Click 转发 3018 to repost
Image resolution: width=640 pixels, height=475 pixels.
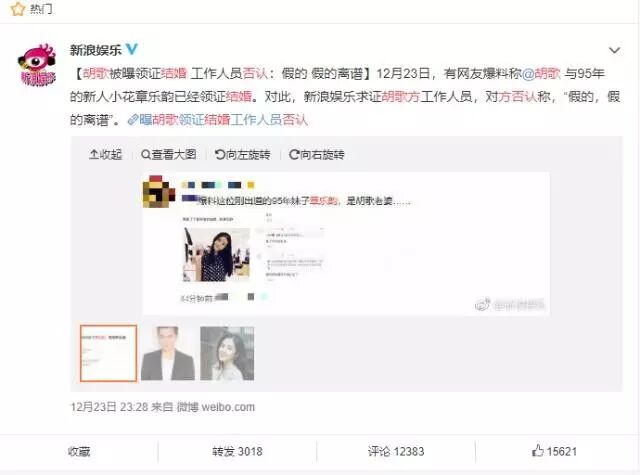[237, 452]
